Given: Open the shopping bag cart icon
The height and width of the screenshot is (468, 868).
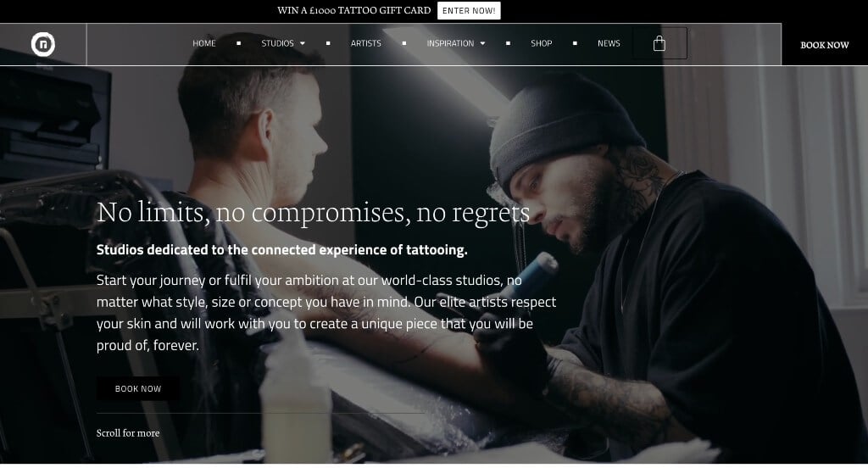Looking at the screenshot, I should pos(659,43).
